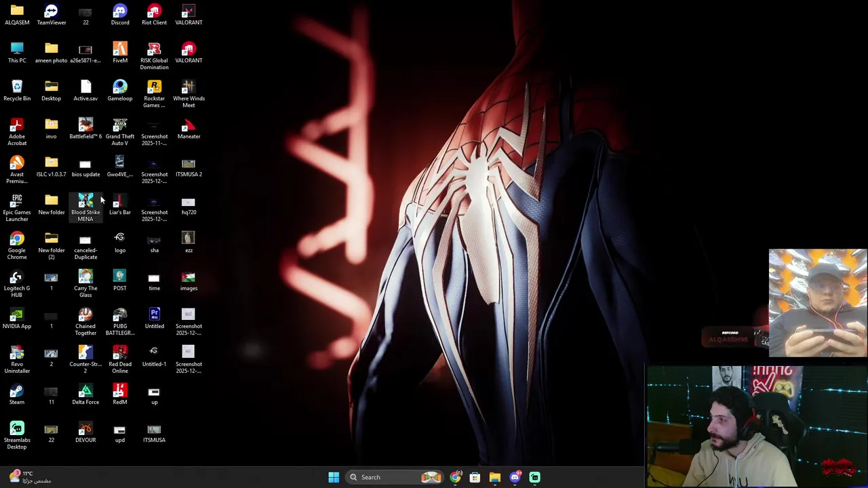Open the invo folder
This screenshot has height=488, width=868.
[52, 128]
